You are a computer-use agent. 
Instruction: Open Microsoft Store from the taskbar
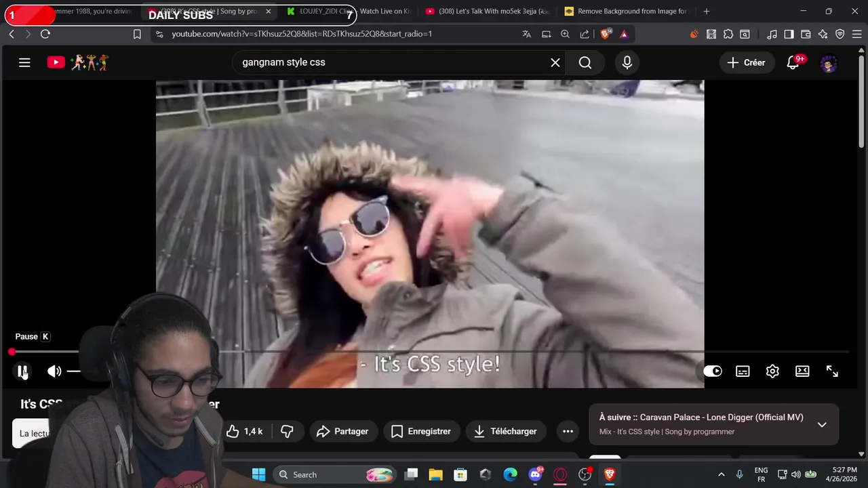[x=460, y=474]
